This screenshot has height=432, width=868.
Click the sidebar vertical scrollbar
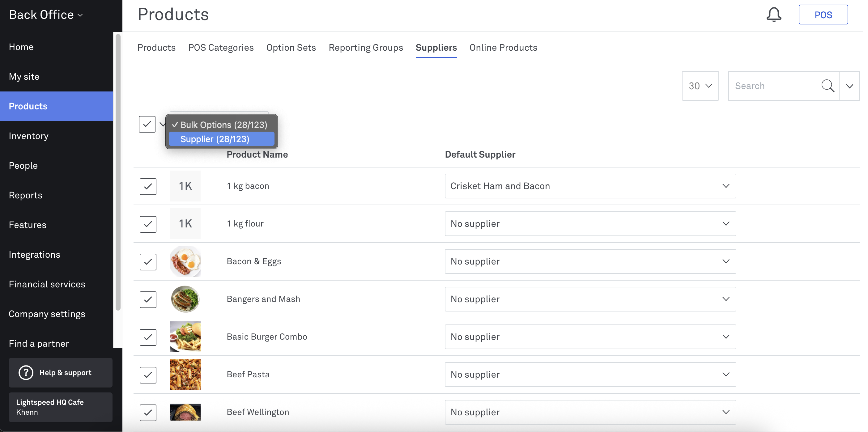pos(117,172)
